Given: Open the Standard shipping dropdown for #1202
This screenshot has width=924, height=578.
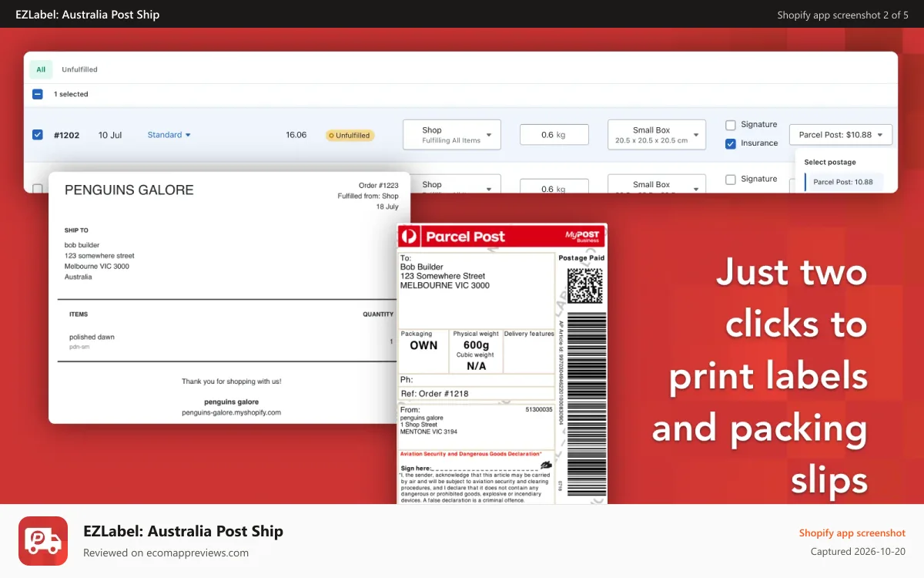Looking at the screenshot, I should tap(169, 135).
